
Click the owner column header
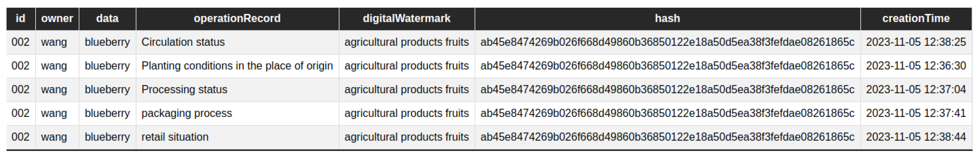coord(57,19)
